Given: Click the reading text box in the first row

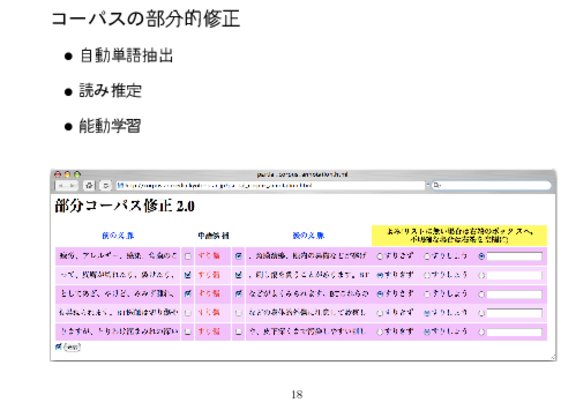Looking at the screenshot, I should pyautogui.click(x=514, y=256).
